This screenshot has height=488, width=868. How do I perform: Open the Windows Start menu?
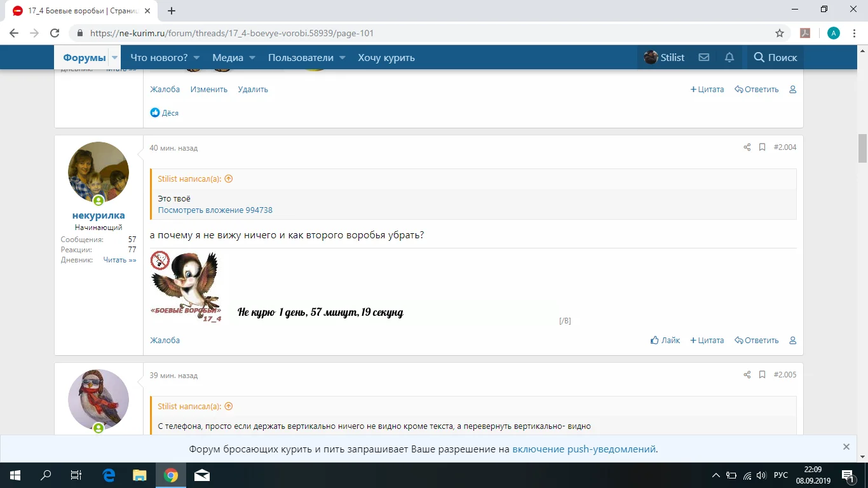15,475
